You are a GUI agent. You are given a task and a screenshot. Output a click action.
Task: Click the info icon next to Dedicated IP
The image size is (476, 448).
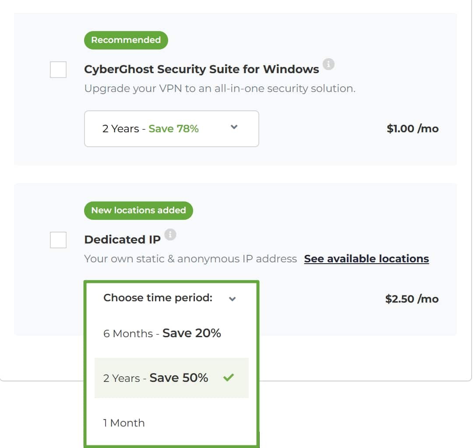coord(170,234)
